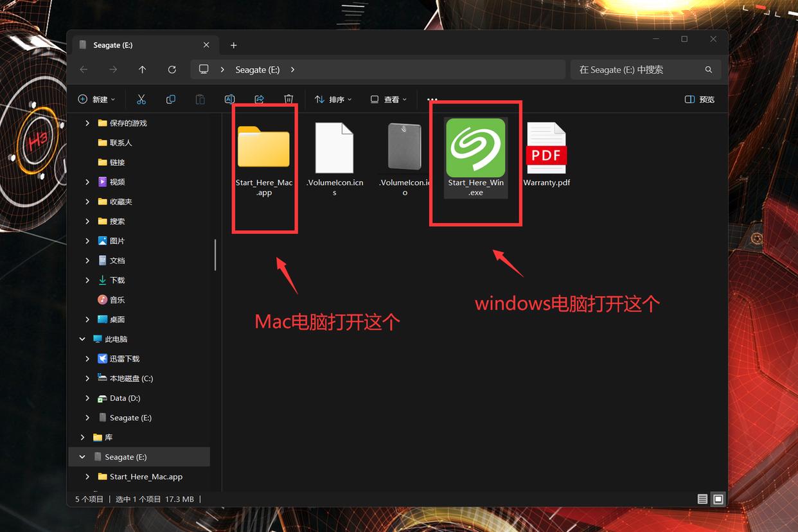Go up one folder level
The width and height of the screenshot is (798, 532).
pos(143,69)
